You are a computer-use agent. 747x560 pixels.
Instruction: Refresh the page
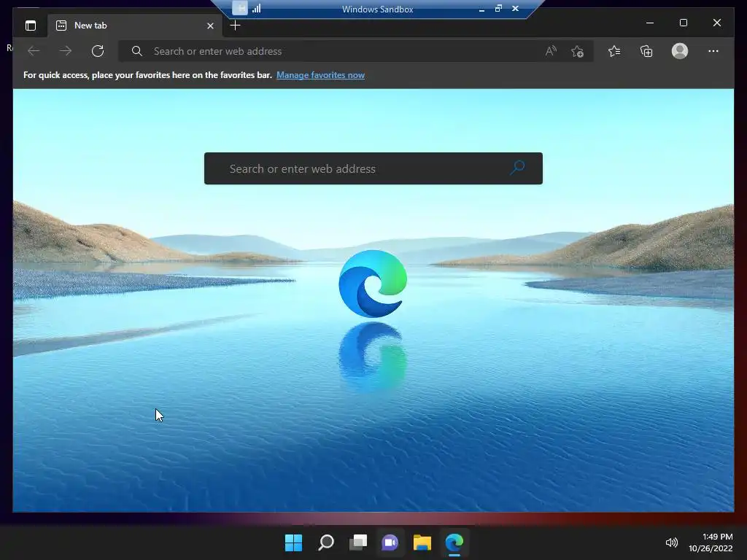point(98,51)
